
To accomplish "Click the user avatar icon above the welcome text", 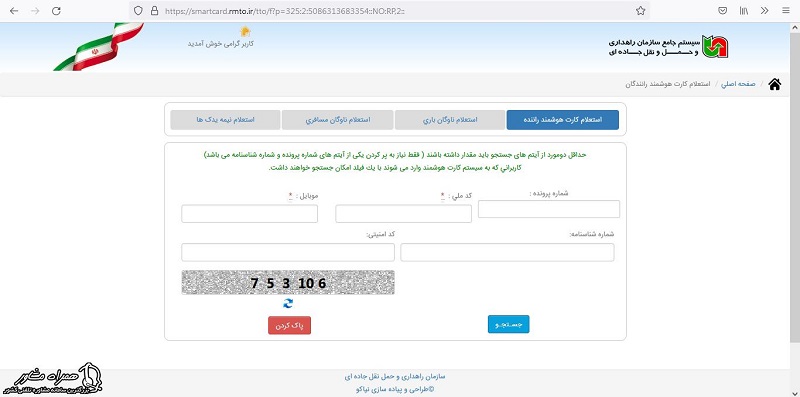I will 245,31.
